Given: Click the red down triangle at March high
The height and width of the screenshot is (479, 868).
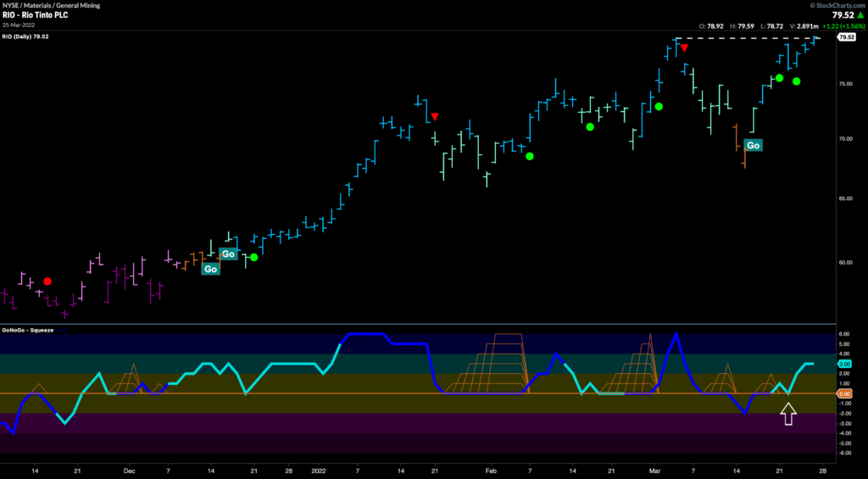Looking at the screenshot, I should point(684,48).
